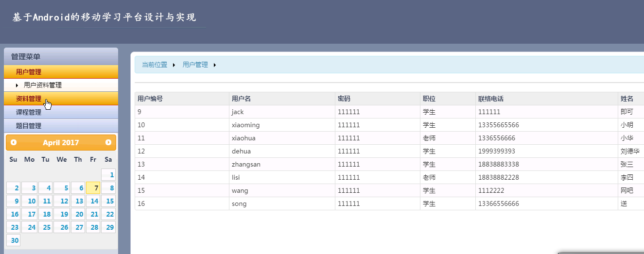The image size is (644, 254).
Task: Open the 题目管理 menu section
Action: tap(61, 126)
